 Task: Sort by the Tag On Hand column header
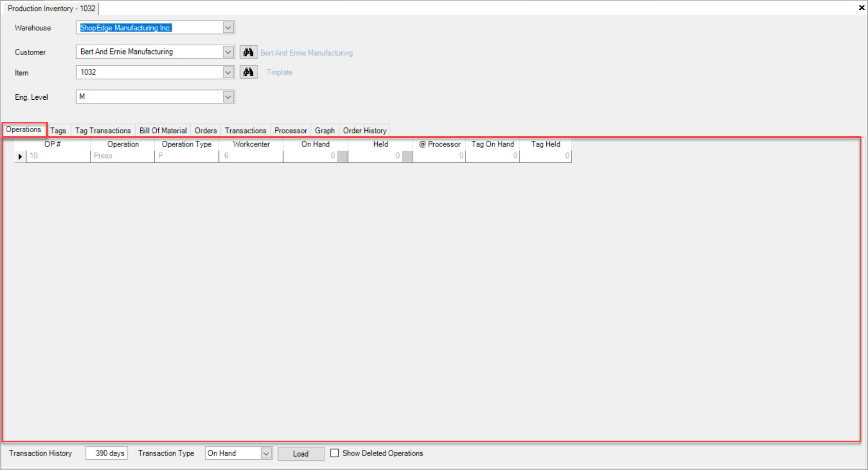[x=493, y=144]
